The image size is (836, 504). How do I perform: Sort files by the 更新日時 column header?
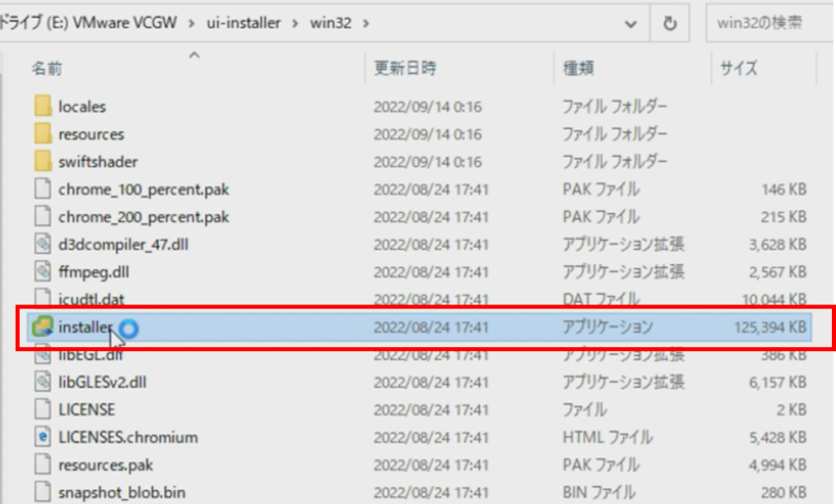[405, 68]
